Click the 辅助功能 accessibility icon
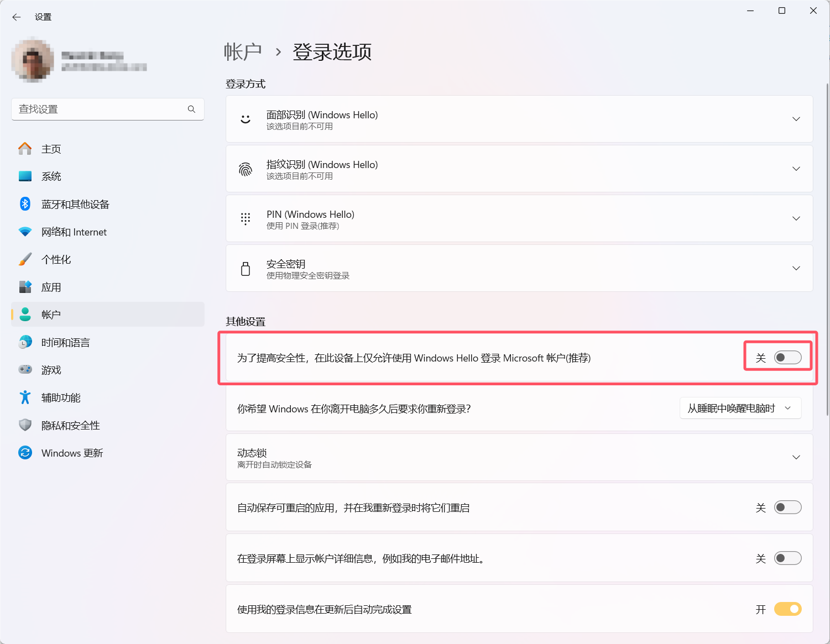830x644 pixels. 25,397
